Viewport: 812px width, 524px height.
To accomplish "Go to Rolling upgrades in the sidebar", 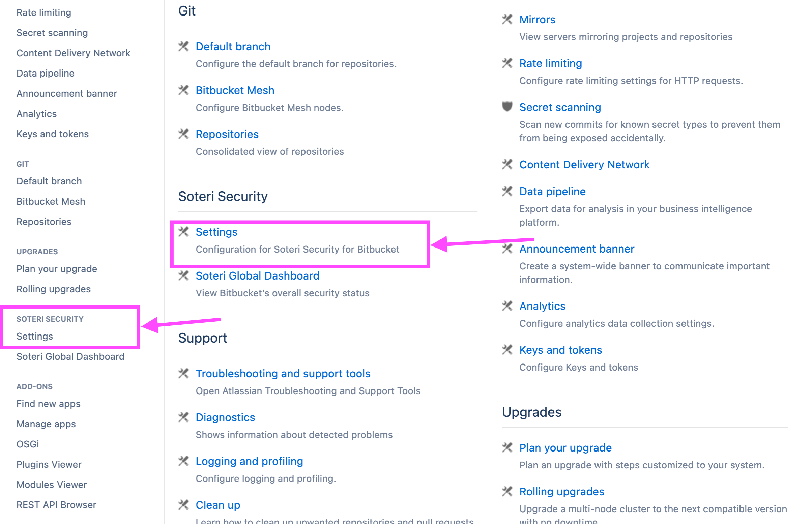I will click(53, 289).
